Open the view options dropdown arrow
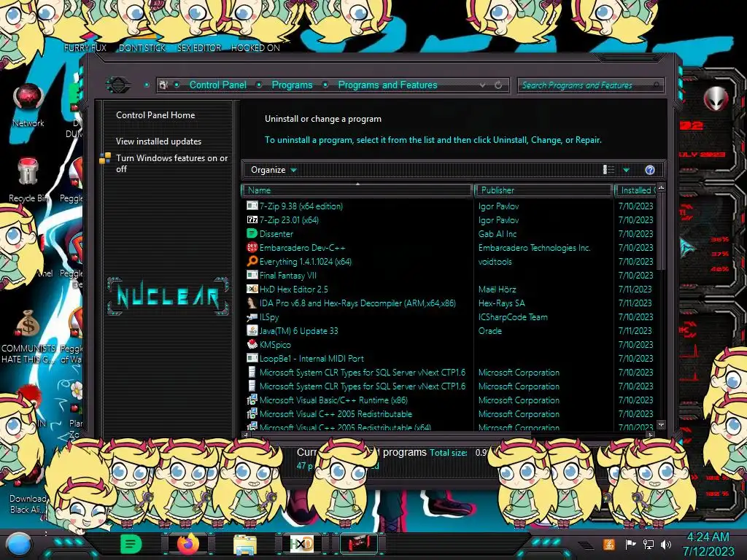 pyautogui.click(x=627, y=170)
